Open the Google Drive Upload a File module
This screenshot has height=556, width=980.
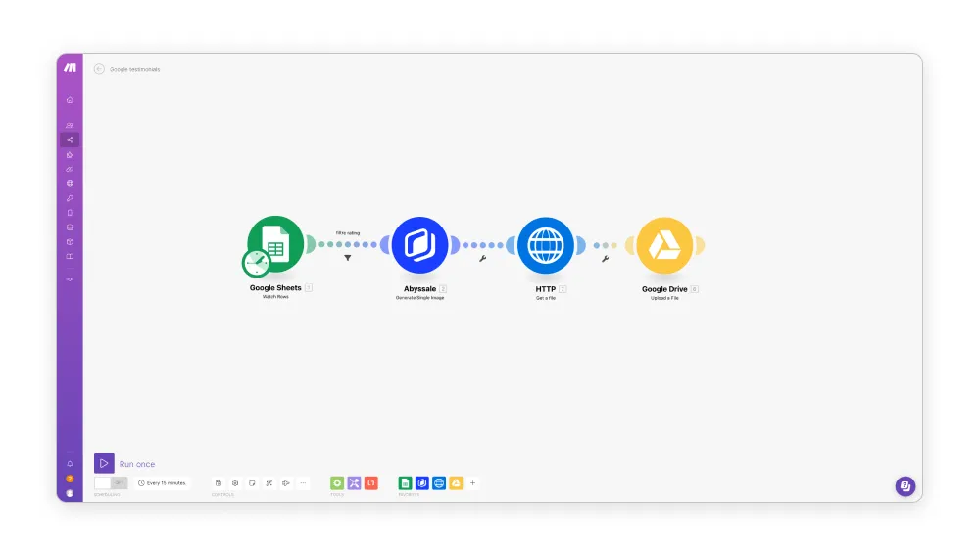(x=664, y=245)
